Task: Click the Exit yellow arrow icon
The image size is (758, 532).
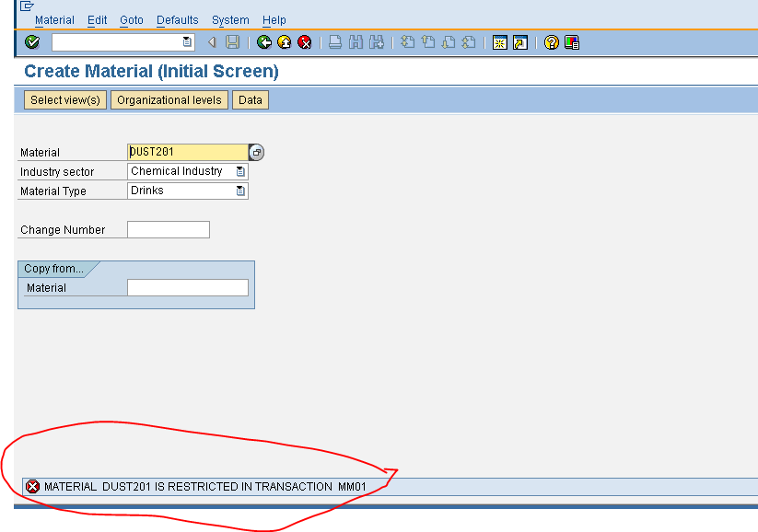Action: pos(284,41)
